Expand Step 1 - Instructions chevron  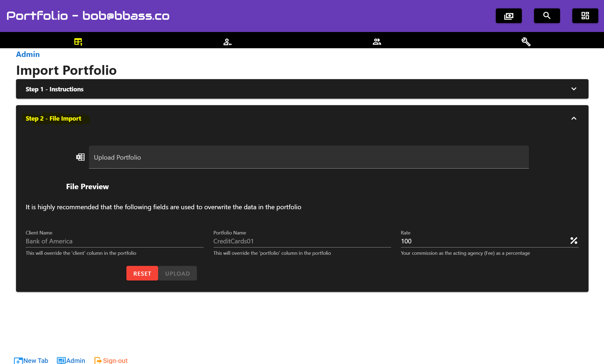tap(574, 89)
